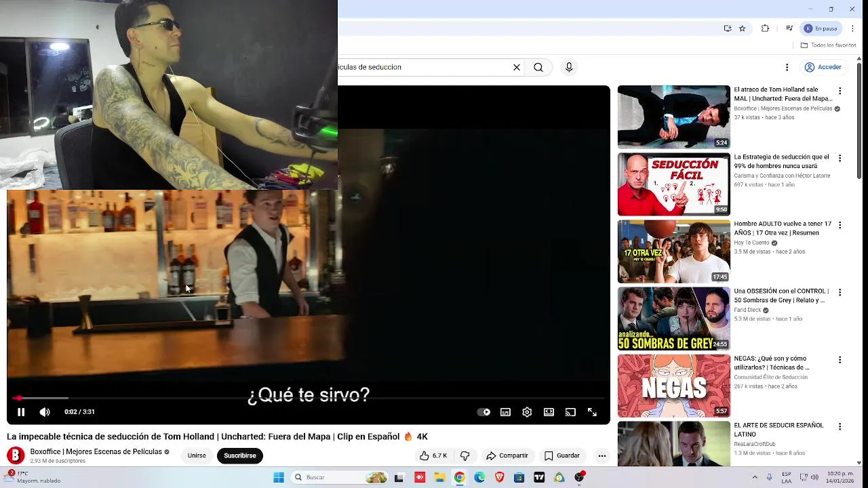Click the Compartir button
This screenshot has width=868, height=488.
tap(507, 455)
